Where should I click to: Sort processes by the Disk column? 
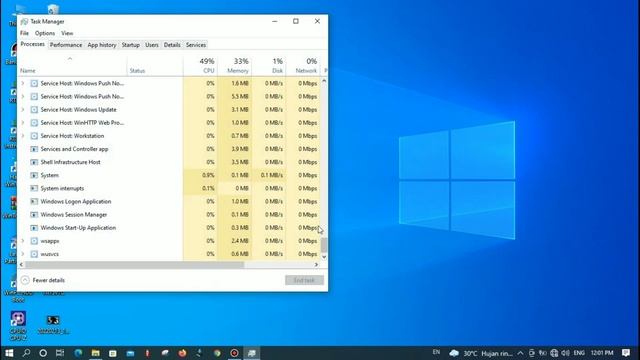pos(269,65)
